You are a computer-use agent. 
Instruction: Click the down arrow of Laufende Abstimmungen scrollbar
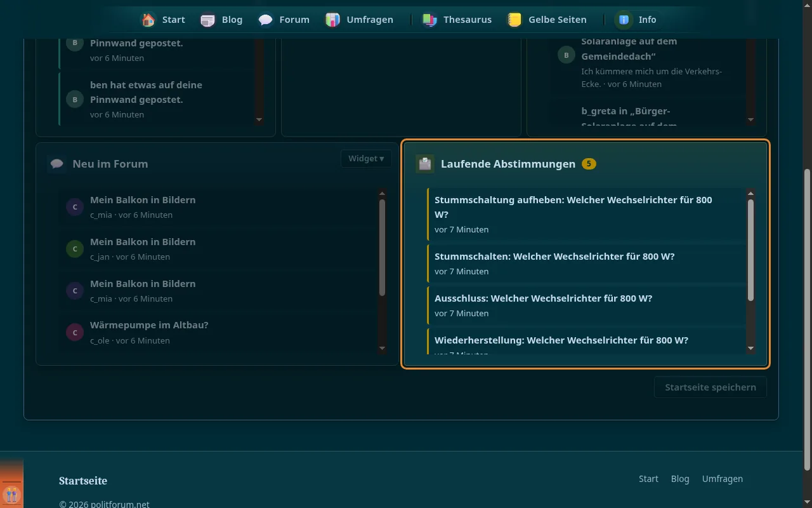750,348
